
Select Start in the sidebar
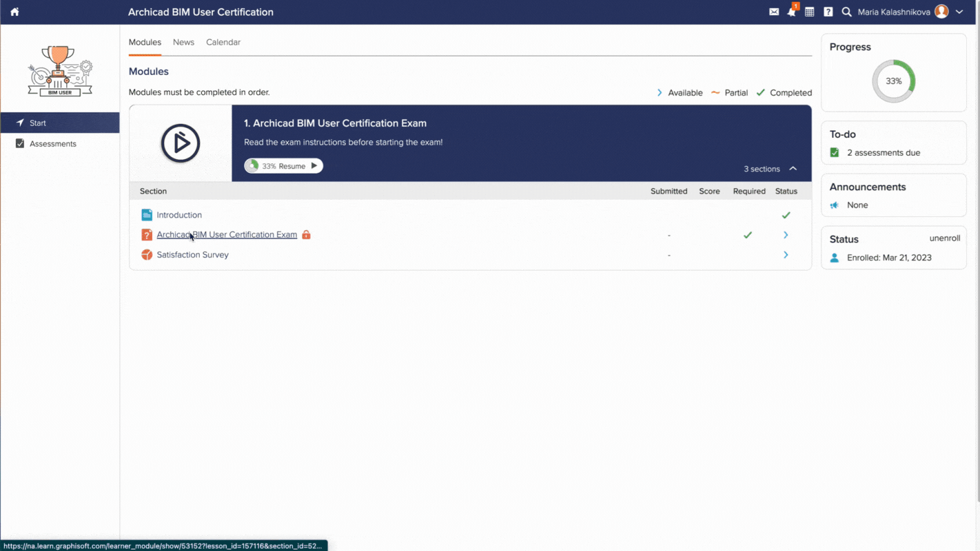click(x=60, y=123)
